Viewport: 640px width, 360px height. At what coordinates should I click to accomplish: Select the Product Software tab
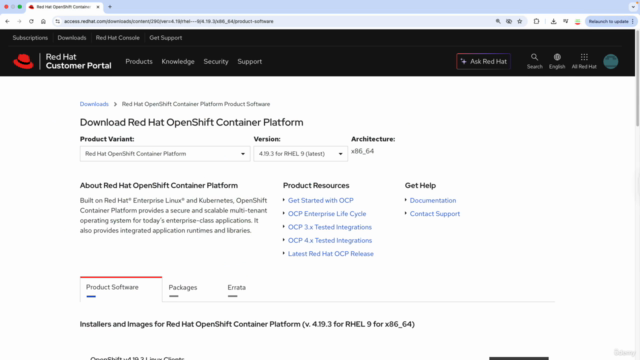pyautogui.click(x=121, y=289)
